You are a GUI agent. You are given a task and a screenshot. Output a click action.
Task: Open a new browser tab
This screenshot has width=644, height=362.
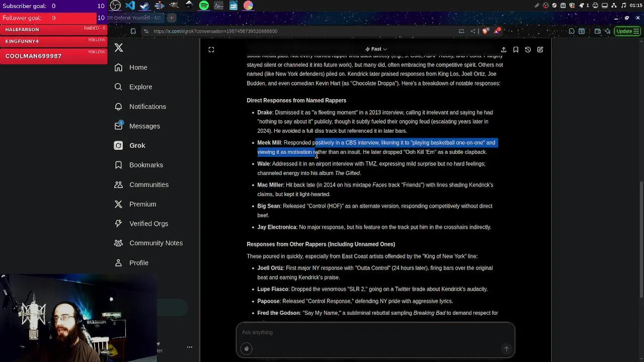coord(171,18)
